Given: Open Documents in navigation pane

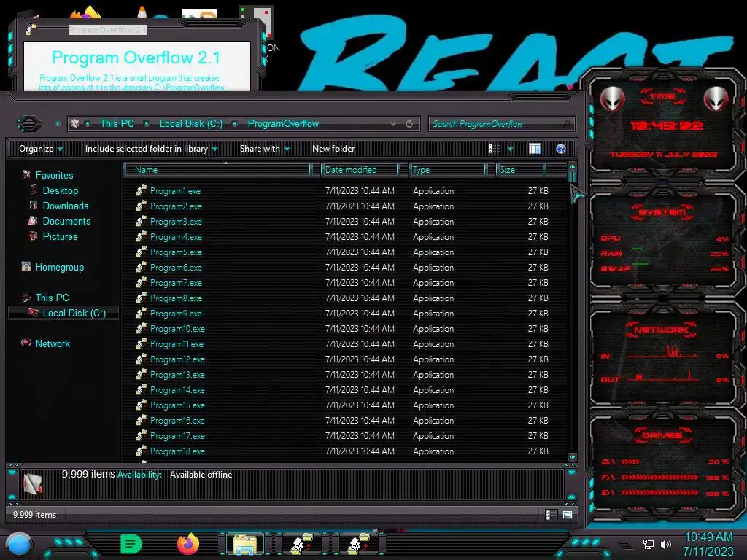Looking at the screenshot, I should [x=66, y=221].
